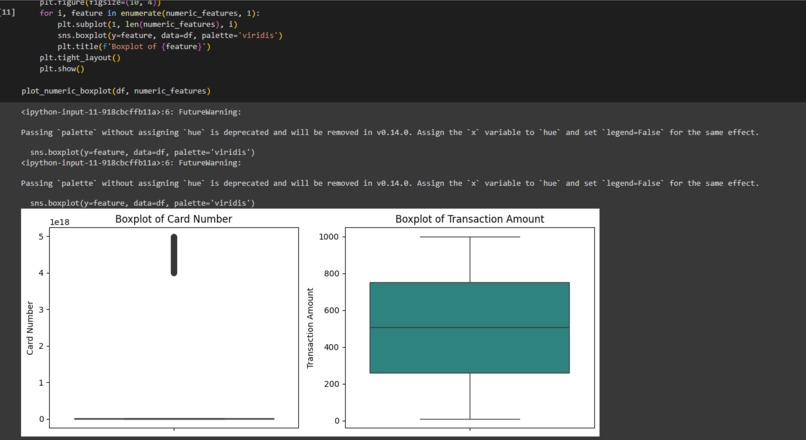The width and height of the screenshot is (806, 440).
Task: Click the 'Transaction Amount' y-axis label
Action: [310, 328]
